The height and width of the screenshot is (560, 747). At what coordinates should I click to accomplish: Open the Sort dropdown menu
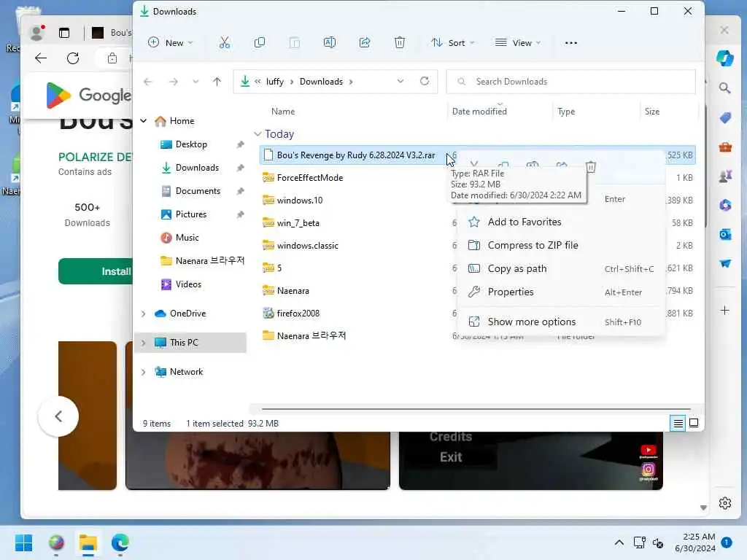click(x=453, y=43)
